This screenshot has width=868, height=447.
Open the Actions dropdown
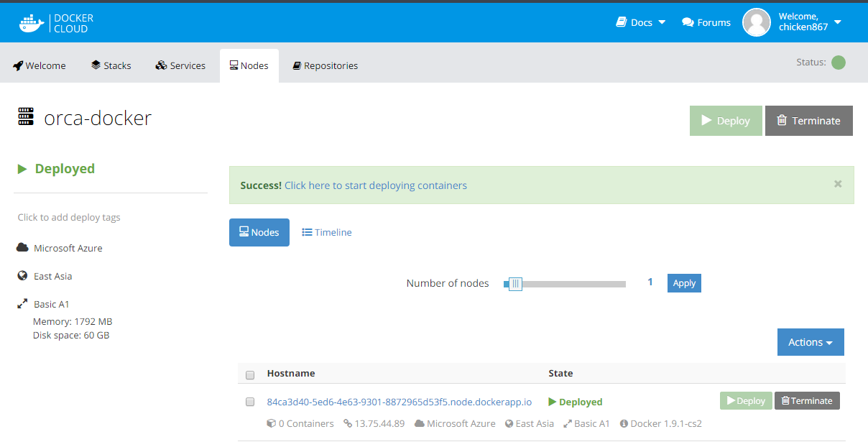click(811, 342)
